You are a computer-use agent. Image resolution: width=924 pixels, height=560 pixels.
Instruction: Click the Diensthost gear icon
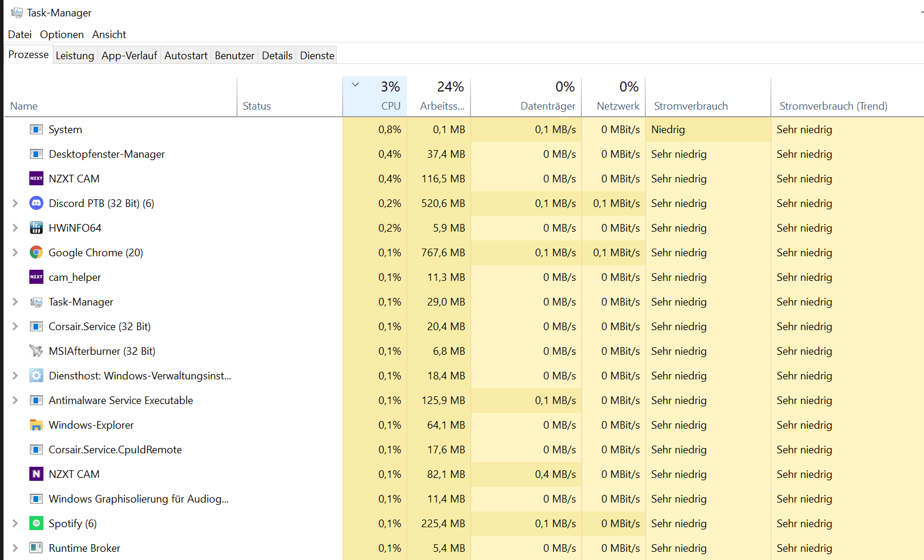36,376
